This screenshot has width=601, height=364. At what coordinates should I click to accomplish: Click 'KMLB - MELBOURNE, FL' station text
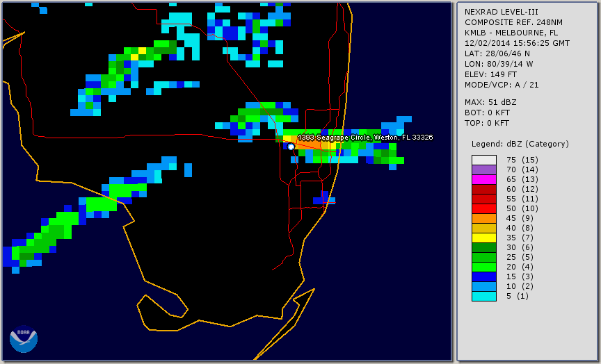pos(511,33)
